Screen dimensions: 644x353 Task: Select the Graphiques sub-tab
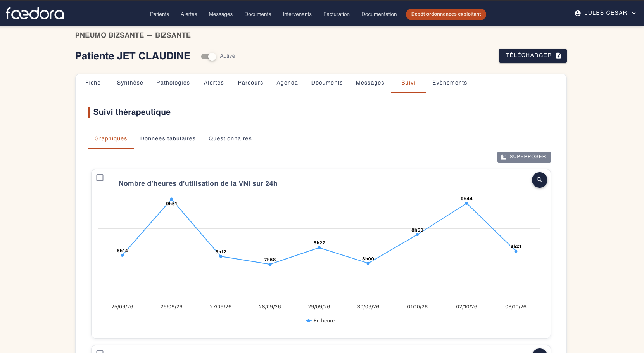click(x=111, y=139)
